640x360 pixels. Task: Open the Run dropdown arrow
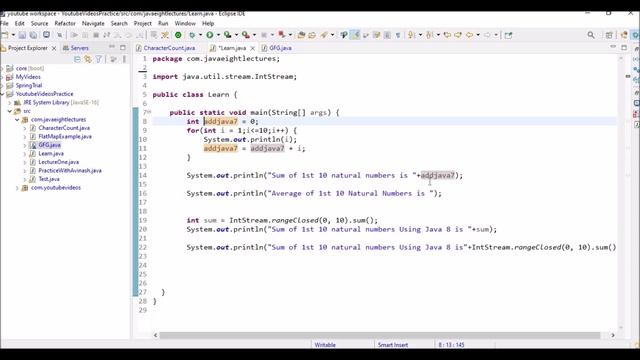point(218,35)
